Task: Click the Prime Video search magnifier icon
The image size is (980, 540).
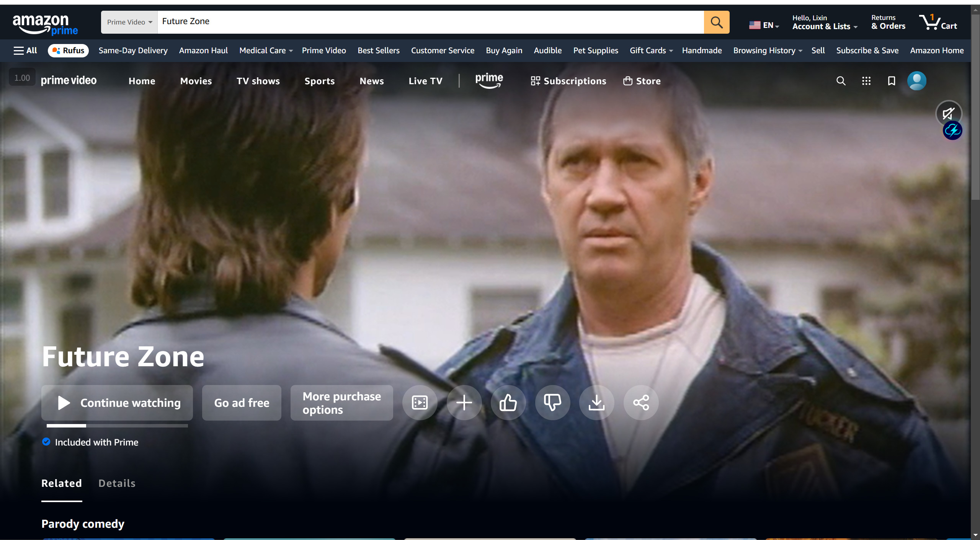Action: 841,81
